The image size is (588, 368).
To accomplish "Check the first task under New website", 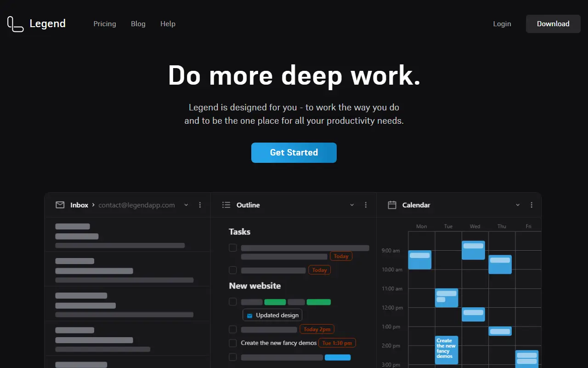I will (x=233, y=302).
